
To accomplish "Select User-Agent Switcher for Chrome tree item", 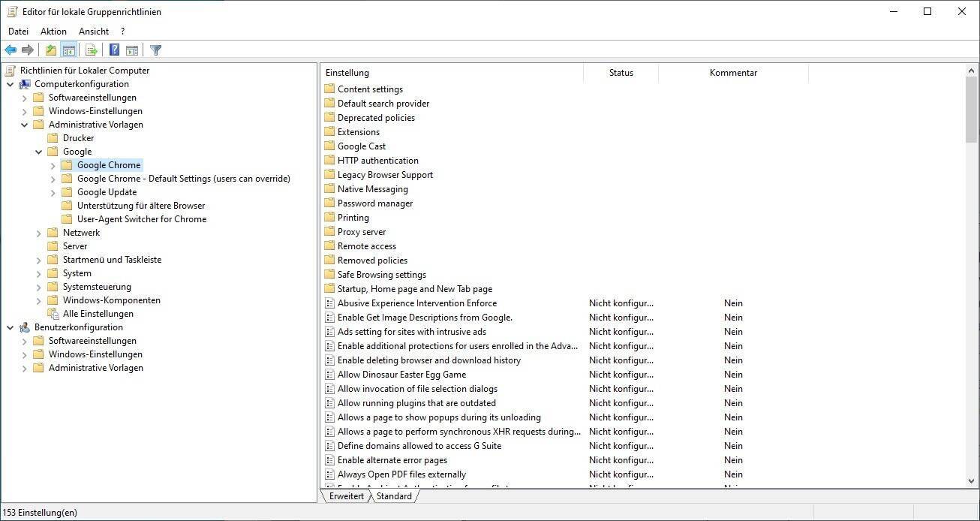I will pyautogui.click(x=141, y=219).
